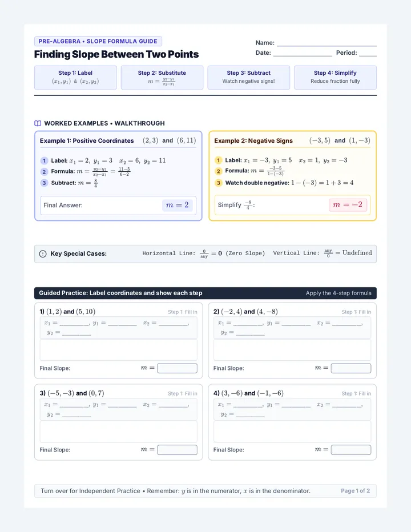Select the Step 1: Label card

click(75, 78)
